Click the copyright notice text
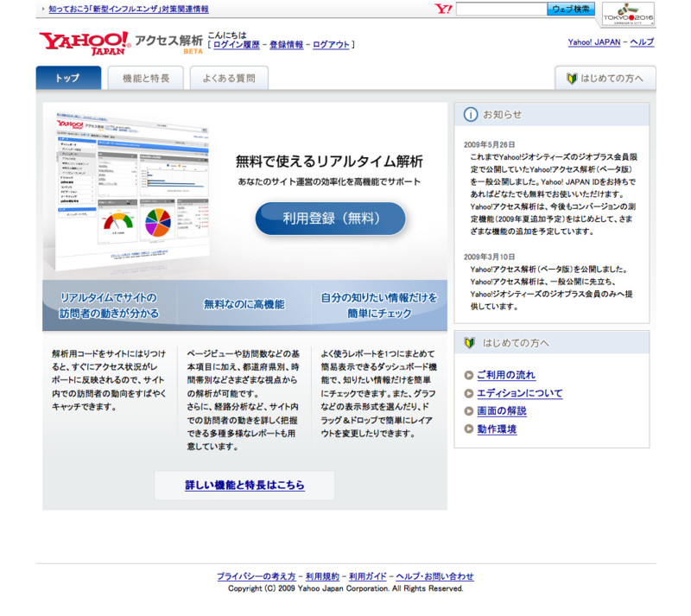 click(x=345, y=588)
